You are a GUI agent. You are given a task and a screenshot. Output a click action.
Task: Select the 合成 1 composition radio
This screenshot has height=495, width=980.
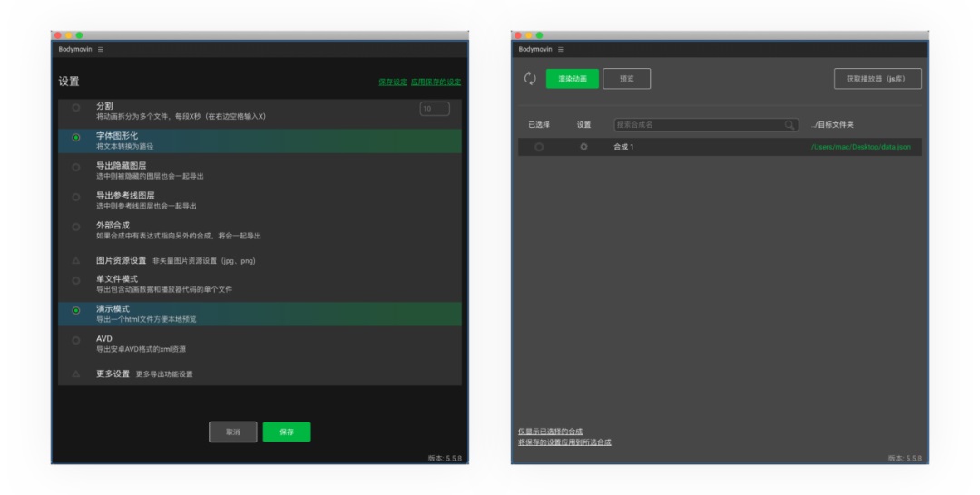click(x=539, y=147)
